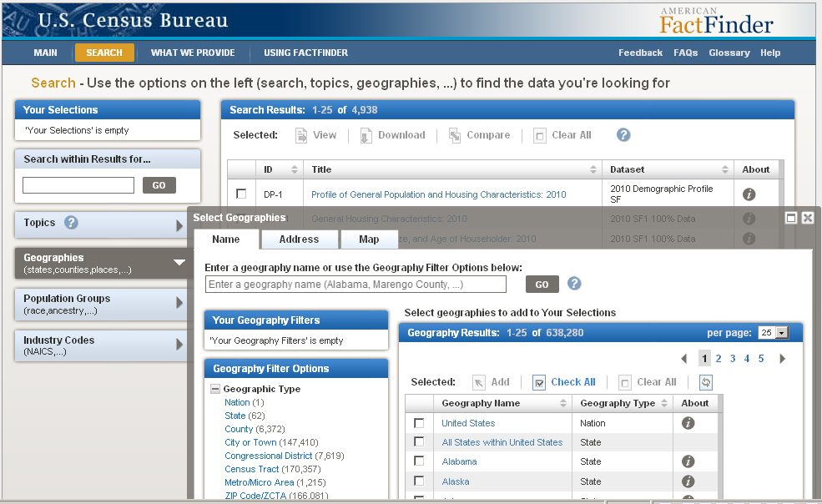Image resolution: width=822 pixels, height=504 pixels.
Task: Switch to the Name tab
Action: click(x=226, y=239)
